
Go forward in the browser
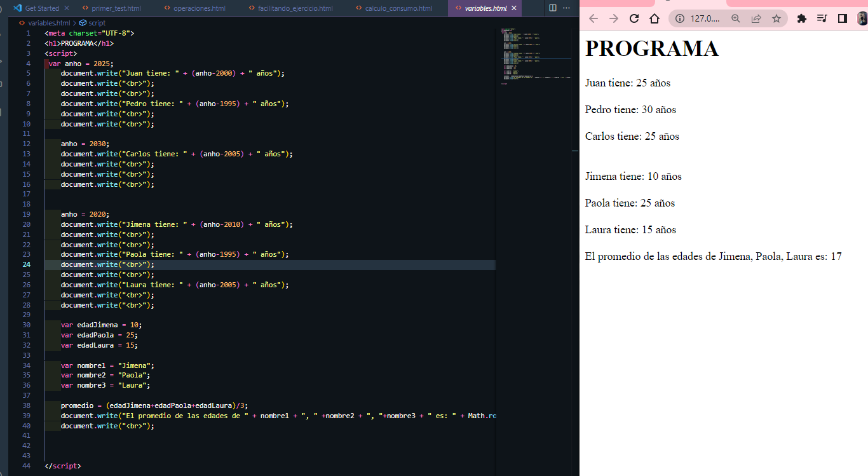tap(614, 18)
